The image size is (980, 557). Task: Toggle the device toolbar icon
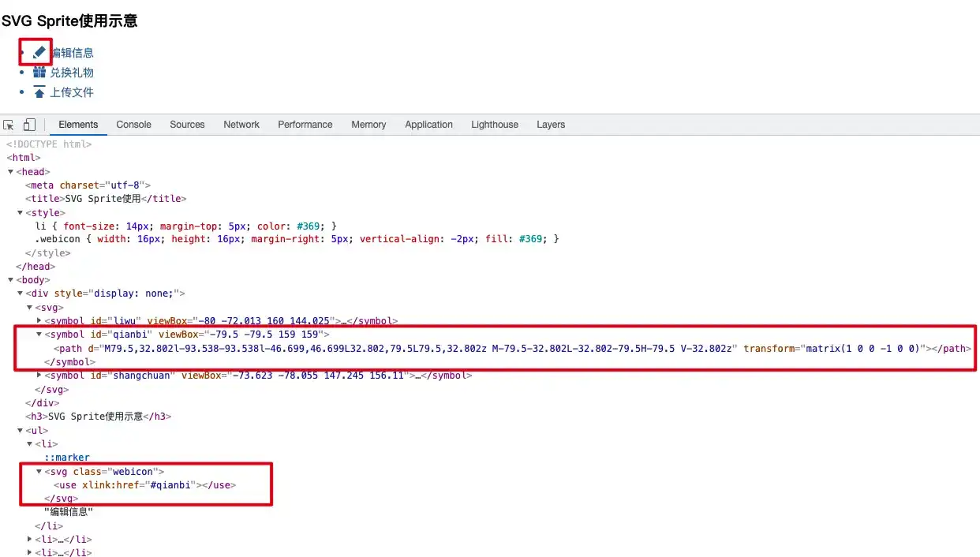pos(29,125)
